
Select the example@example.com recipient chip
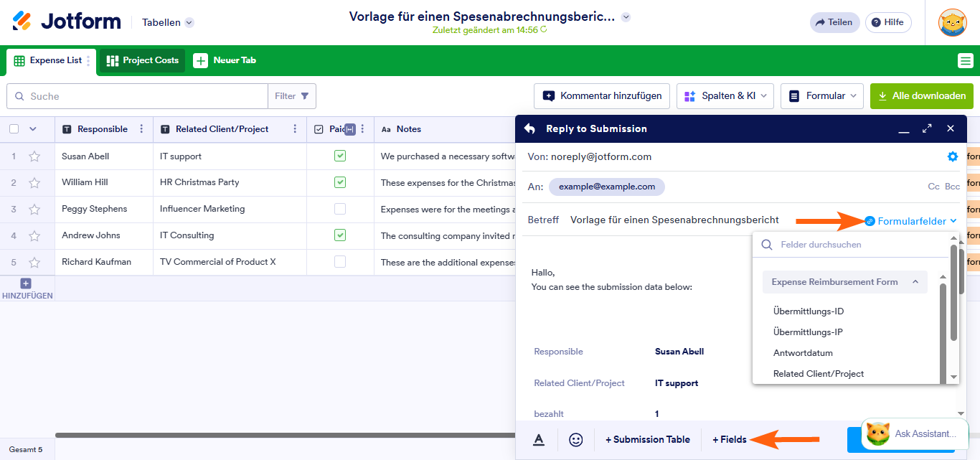606,185
